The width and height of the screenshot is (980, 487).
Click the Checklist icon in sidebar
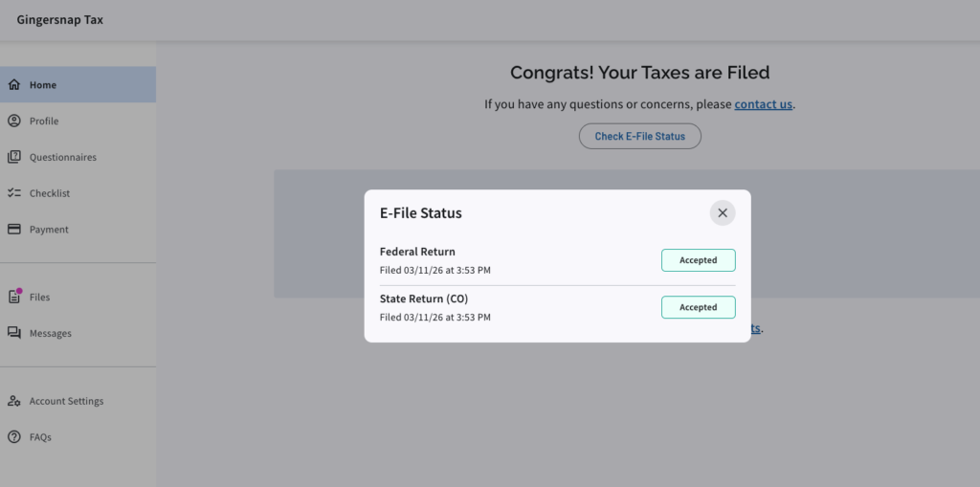[14, 193]
